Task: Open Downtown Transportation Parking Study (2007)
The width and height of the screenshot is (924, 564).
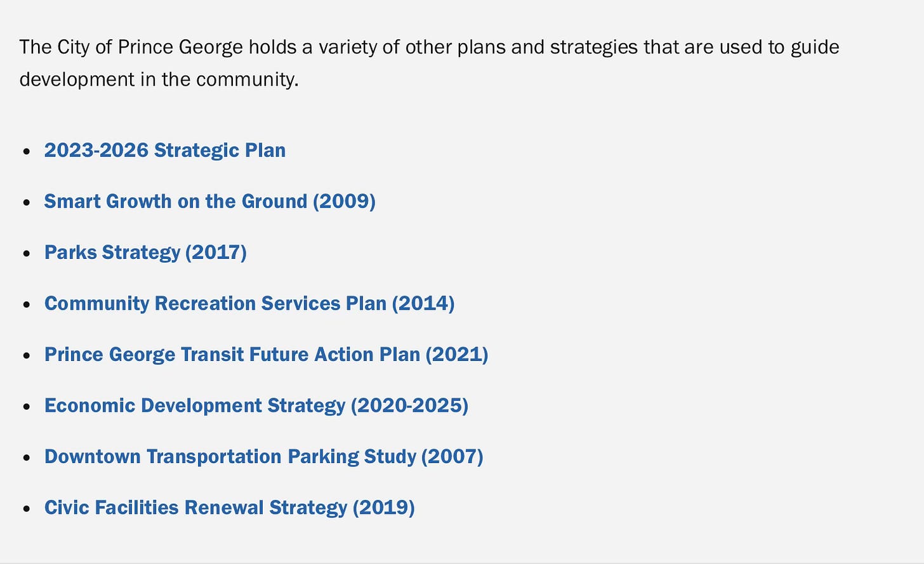Action: [264, 457]
